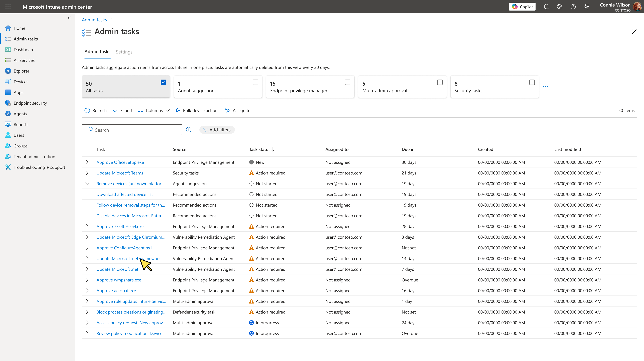644x361 pixels.
Task: Click the Admin tasks breadcrumb link
Action: [94, 20]
